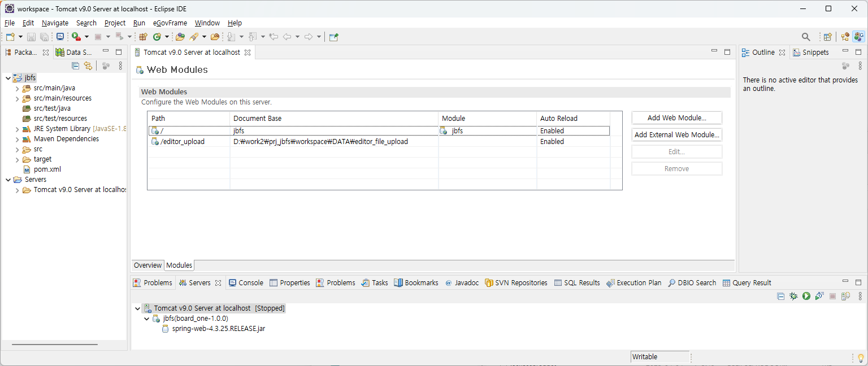This screenshot has height=366, width=868.
Task: Open the eGovFrame menu
Action: (170, 23)
